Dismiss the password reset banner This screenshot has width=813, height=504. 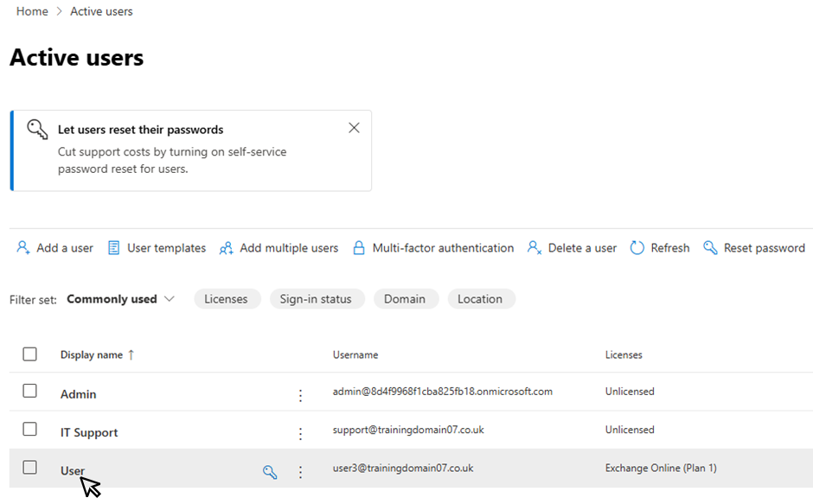354,128
